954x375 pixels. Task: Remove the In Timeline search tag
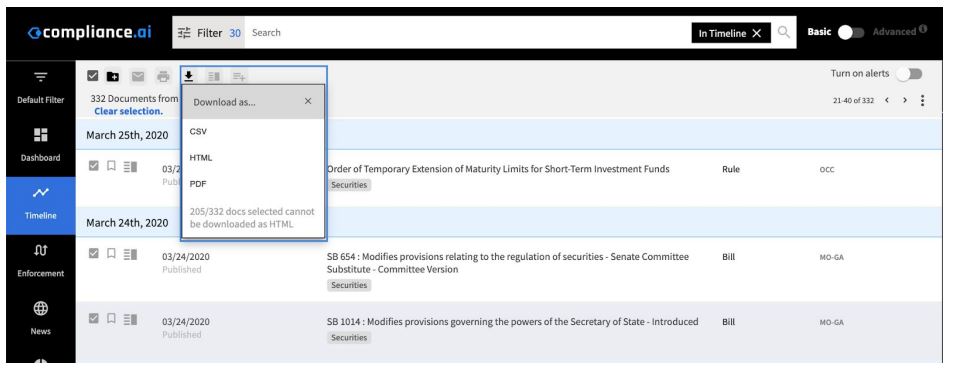756,33
